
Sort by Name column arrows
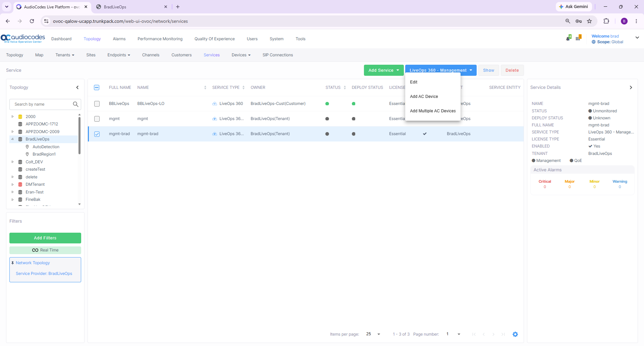click(205, 88)
